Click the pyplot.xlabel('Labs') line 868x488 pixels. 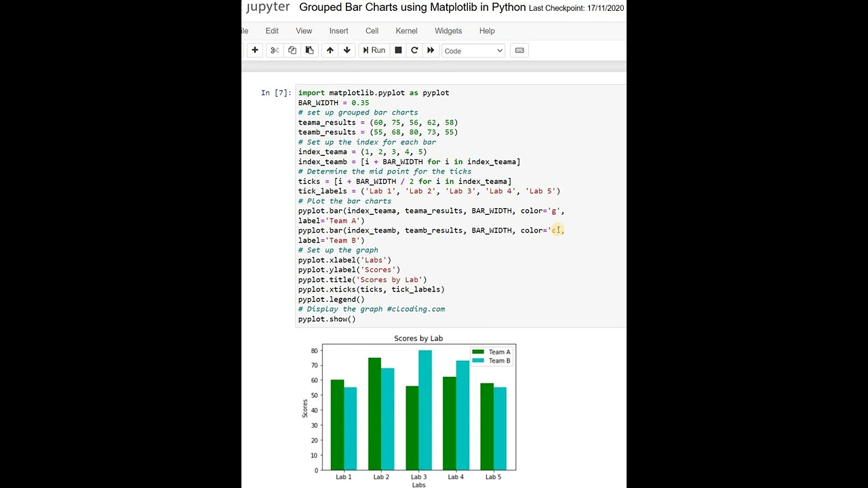pos(344,260)
